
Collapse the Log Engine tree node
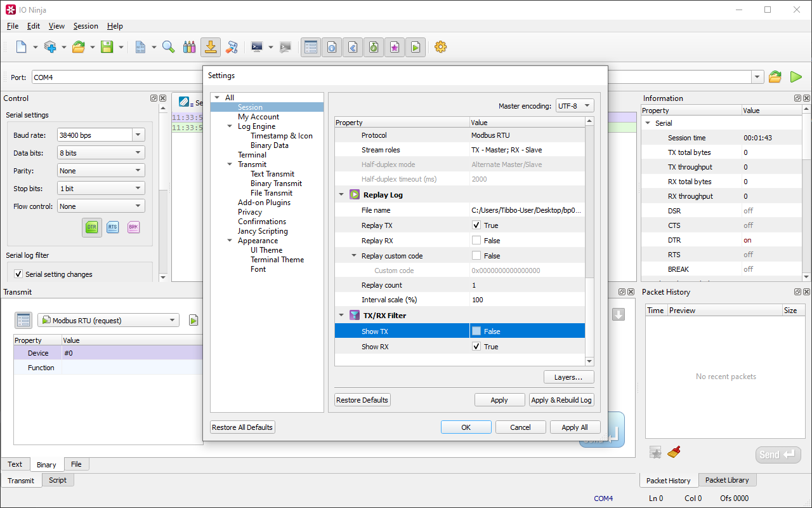230,126
